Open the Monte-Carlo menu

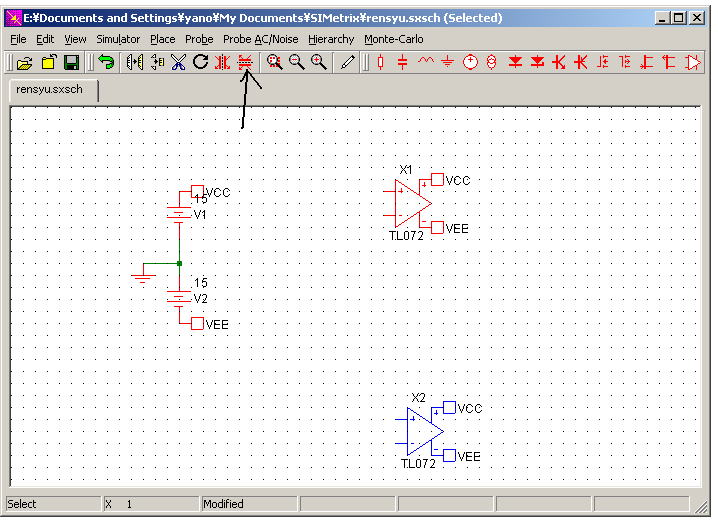pos(394,39)
